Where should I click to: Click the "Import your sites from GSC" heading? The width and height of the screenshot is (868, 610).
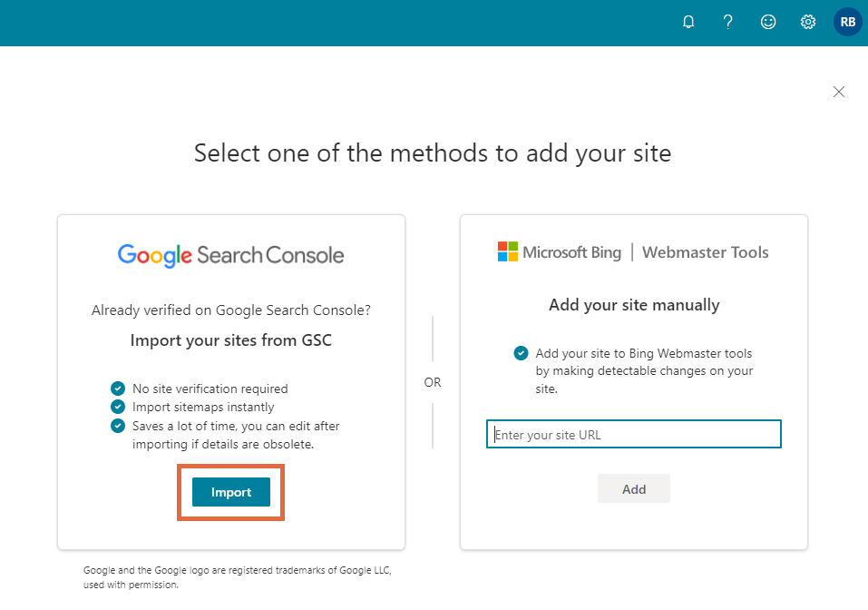pyautogui.click(x=231, y=340)
